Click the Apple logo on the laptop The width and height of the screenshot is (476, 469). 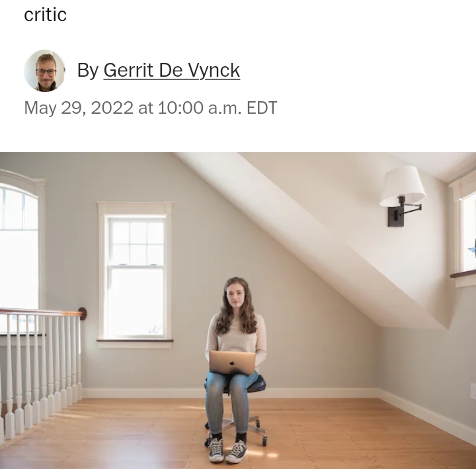(x=232, y=363)
